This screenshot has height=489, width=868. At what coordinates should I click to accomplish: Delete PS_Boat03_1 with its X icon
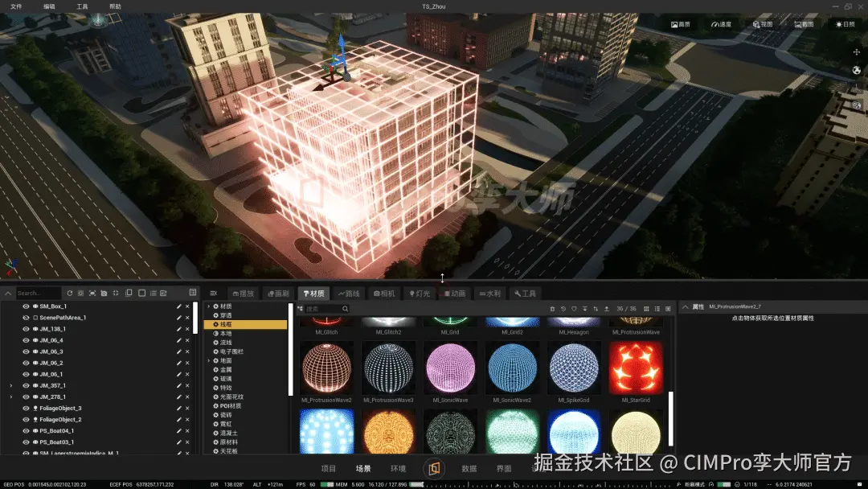pos(187,442)
